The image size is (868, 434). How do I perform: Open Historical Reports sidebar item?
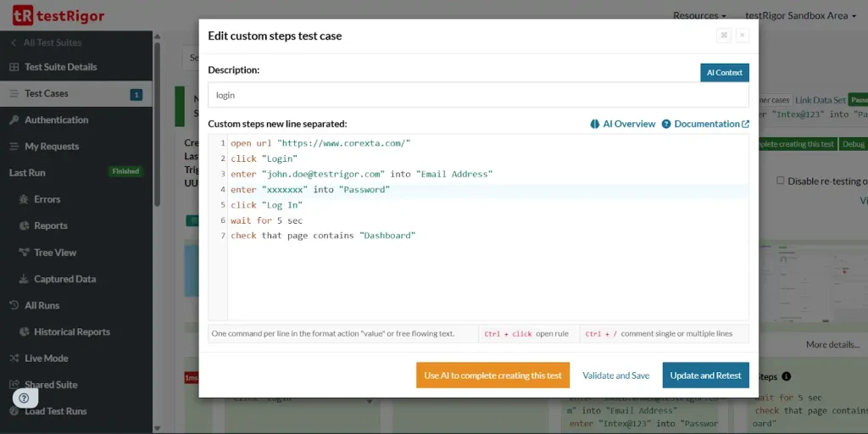72,332
